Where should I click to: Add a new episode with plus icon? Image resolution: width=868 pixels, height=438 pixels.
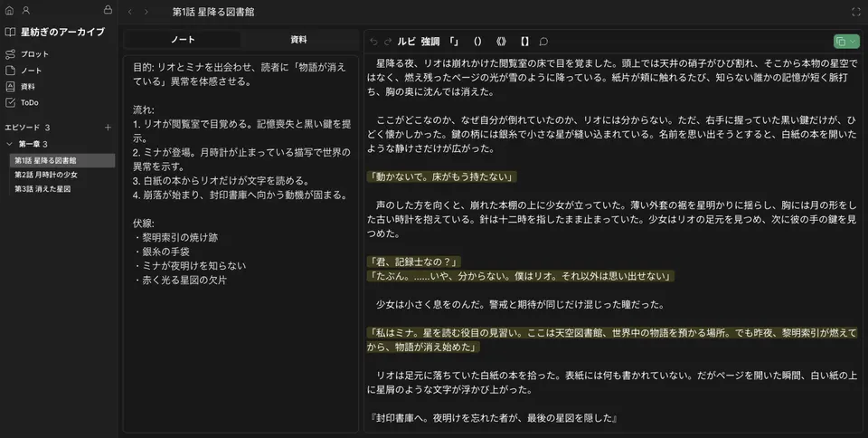click(108, 128)
